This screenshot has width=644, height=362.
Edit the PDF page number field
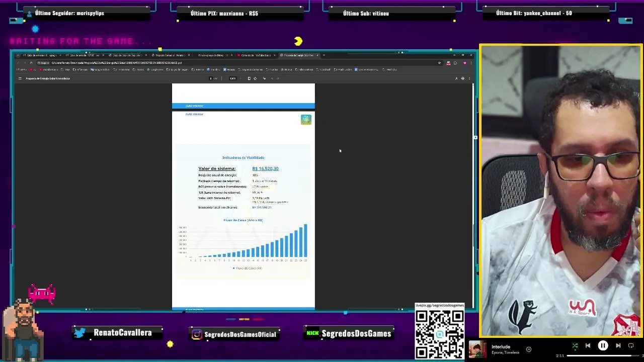(x=211, y=78)
